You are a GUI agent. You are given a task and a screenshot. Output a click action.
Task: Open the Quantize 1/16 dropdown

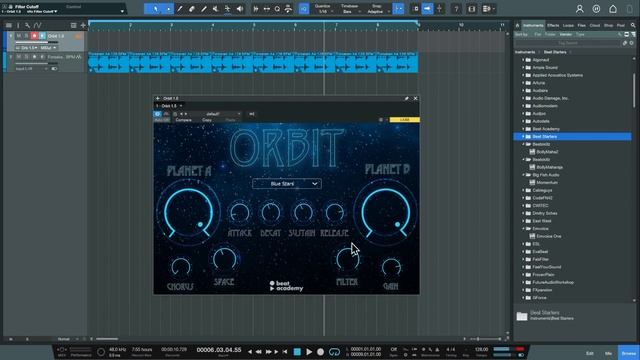tap(323, 9)
